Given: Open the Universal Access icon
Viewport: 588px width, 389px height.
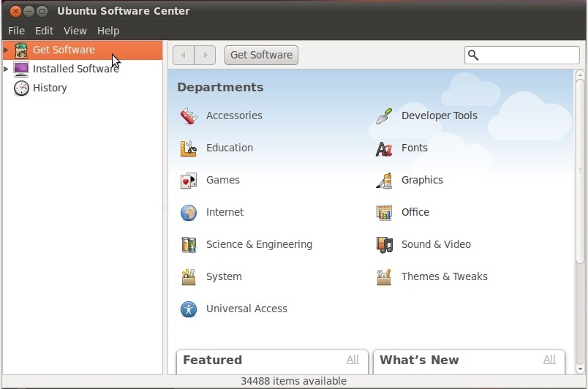Looking at the screenshot, I should pos(189,309).
